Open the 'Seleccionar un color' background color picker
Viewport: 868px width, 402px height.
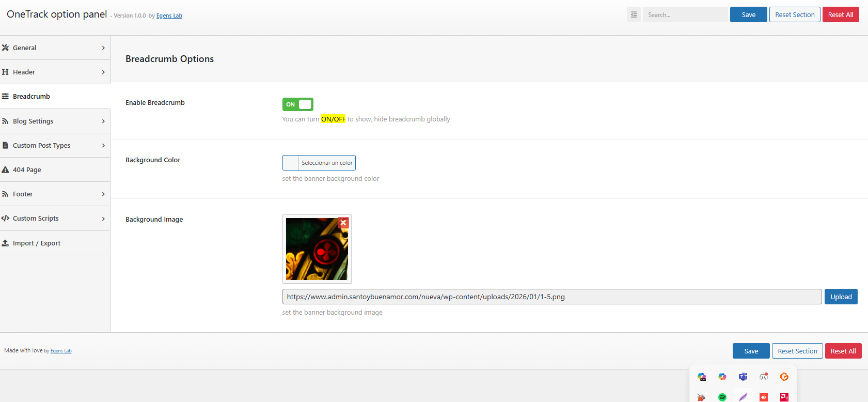point(319,163)
